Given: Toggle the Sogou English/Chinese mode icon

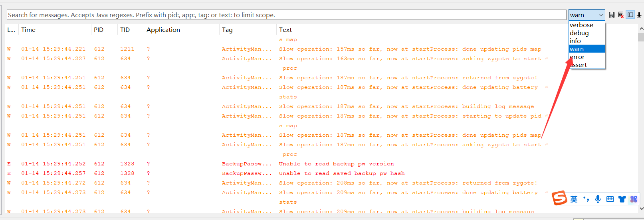Looking at the screenshot, I should (x=574, y=199).
